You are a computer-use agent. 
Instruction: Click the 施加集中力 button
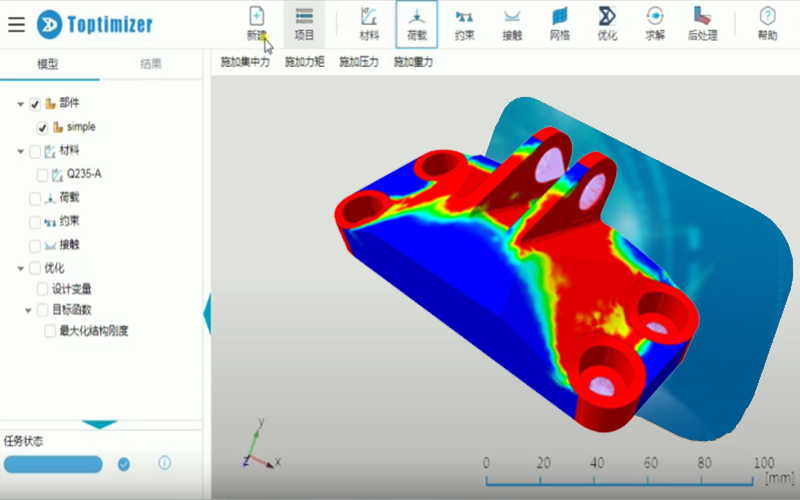(x=245, y=62)
